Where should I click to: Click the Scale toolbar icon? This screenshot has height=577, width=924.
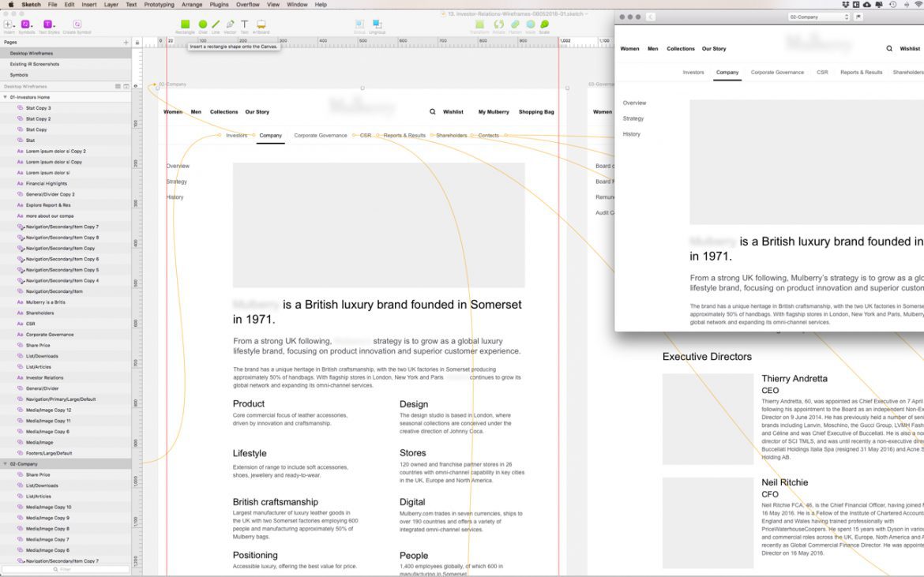[x=544, y=24]
